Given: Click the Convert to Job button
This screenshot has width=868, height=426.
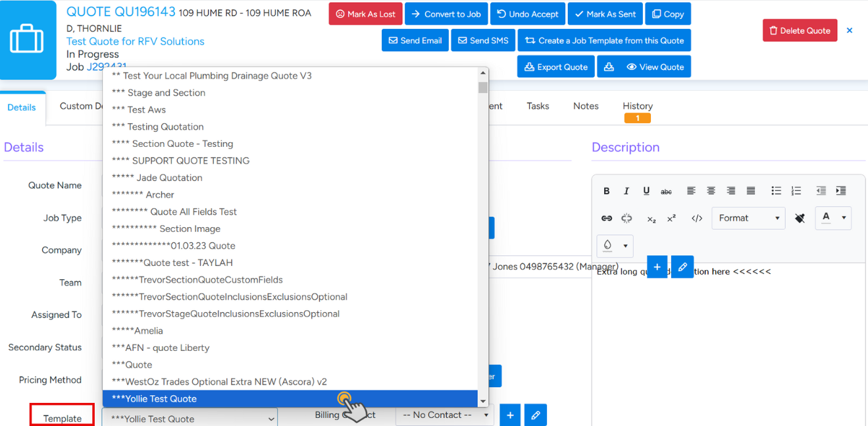Looking at the screenshot, I should 446,14.
